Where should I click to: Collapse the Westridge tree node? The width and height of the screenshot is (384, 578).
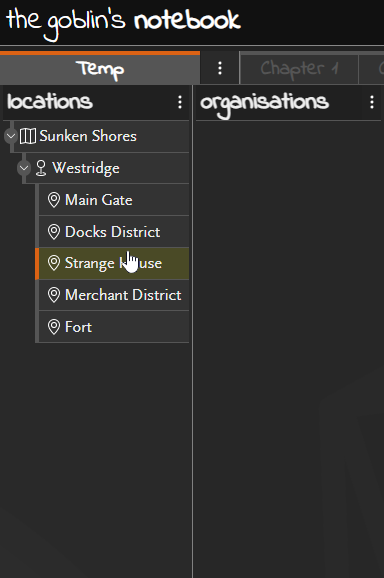(24, 168)
